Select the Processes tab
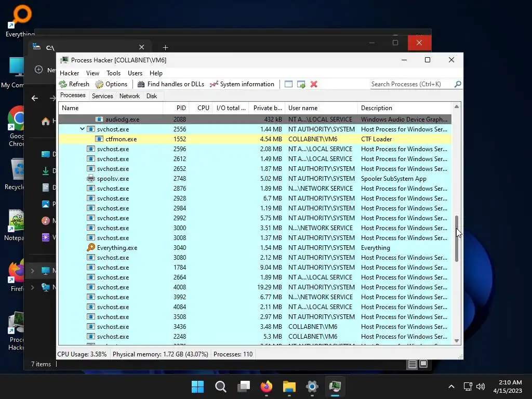The image size is (532, 399). point(73,96)
